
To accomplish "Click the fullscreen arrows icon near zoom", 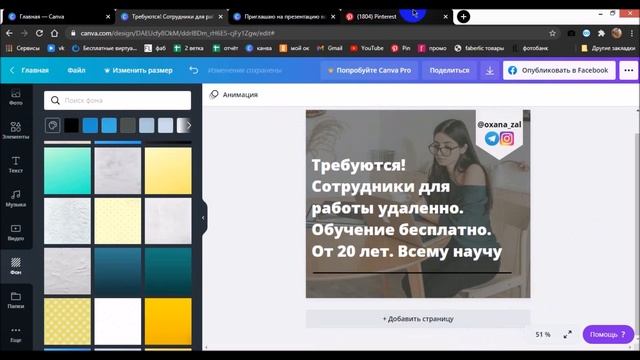I will pos(567,334).
